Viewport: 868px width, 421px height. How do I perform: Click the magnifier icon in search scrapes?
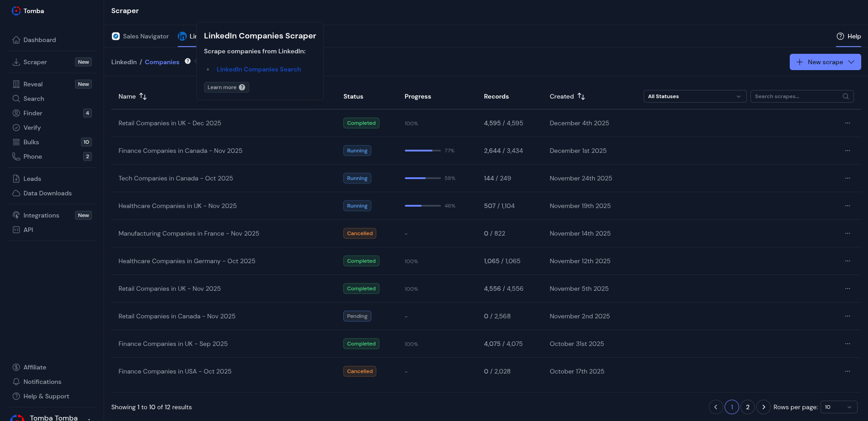(845, 96)
